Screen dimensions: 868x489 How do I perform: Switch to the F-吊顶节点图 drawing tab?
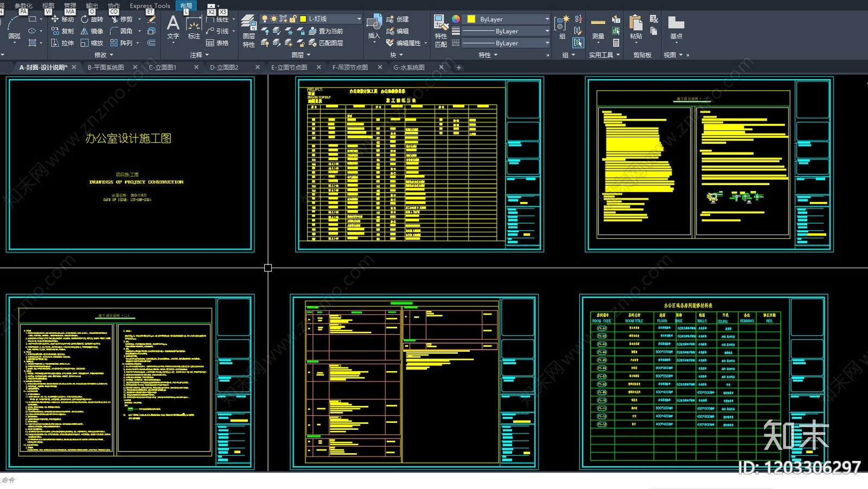tap(350, 67)
